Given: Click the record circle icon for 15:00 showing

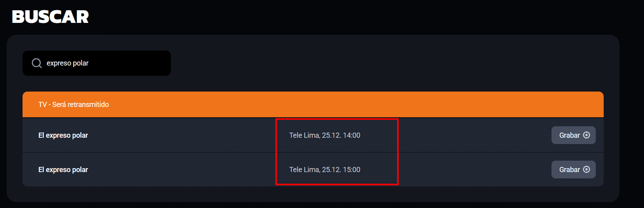Looking at the screenshot, I should pyautogui.click(x=587, y=170).
